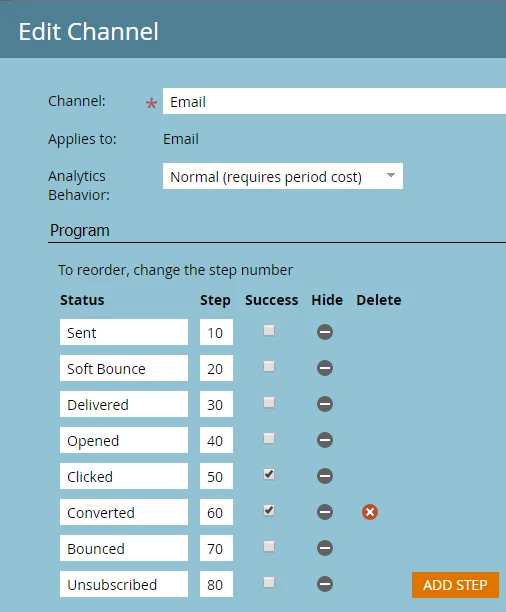This screenshot has height=612, width=506.
Task: Hide the Clicked status step
Action: point(324,476)
